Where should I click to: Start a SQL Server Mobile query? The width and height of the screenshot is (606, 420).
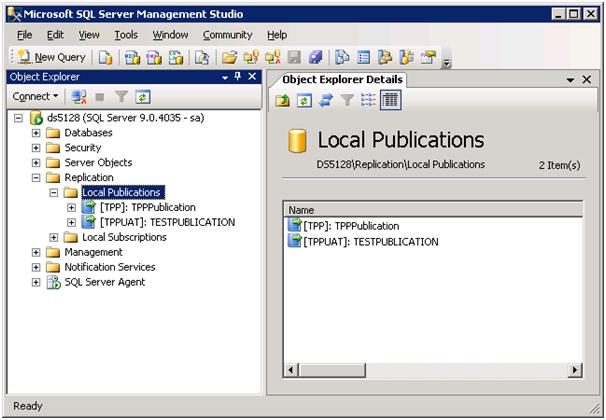click(202, 58)
